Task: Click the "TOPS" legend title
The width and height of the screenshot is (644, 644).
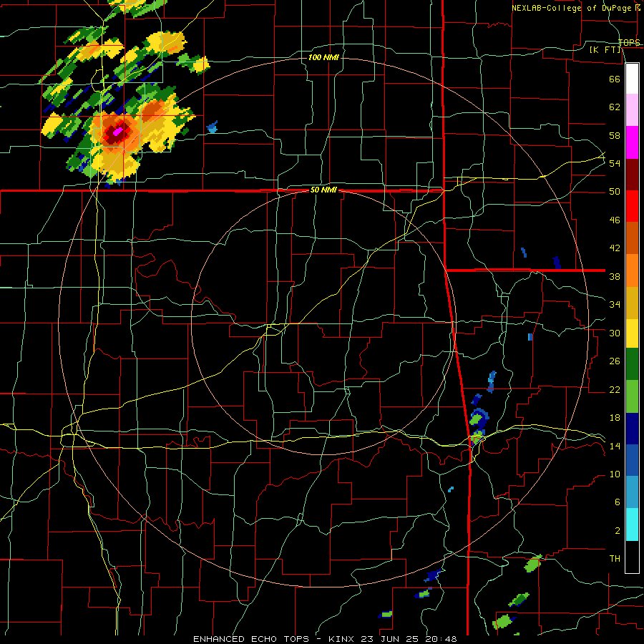Action: (x=629, y=43)
